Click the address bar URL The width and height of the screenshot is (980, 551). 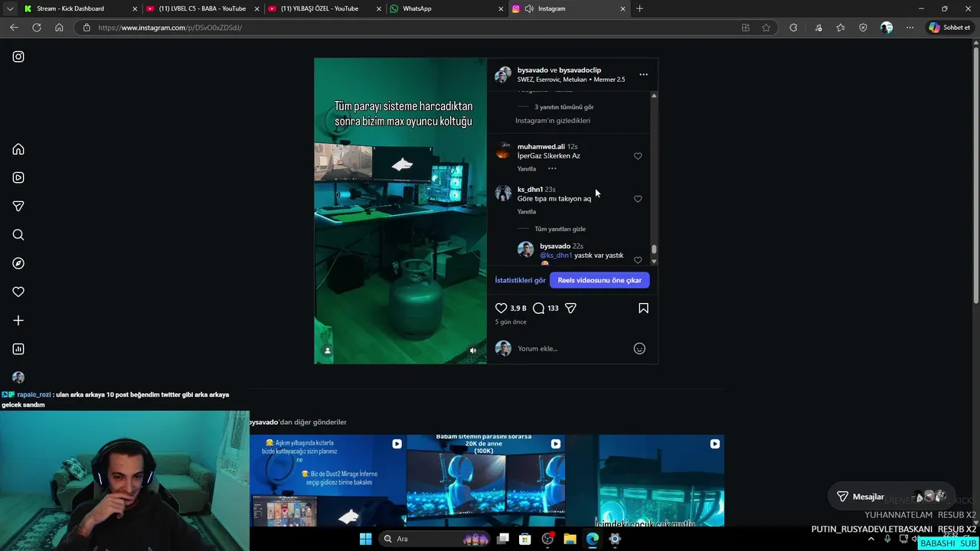tap(413, 28)
